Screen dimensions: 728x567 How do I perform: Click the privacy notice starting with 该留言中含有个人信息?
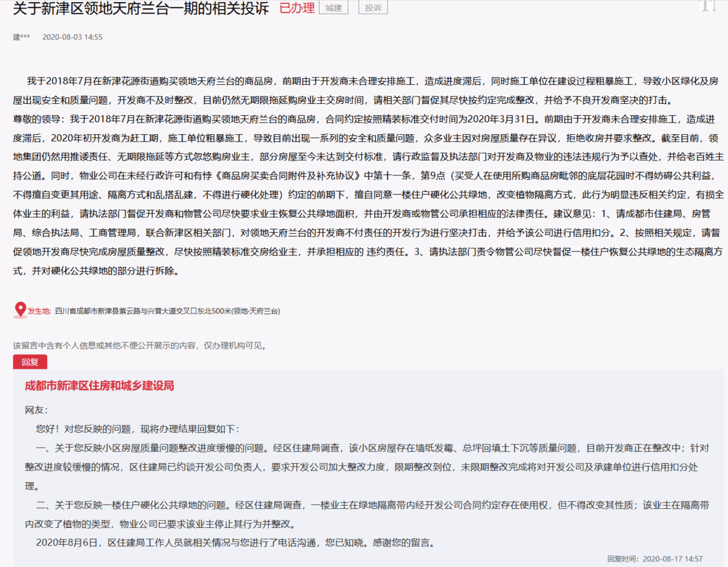(x=140, y=345)
